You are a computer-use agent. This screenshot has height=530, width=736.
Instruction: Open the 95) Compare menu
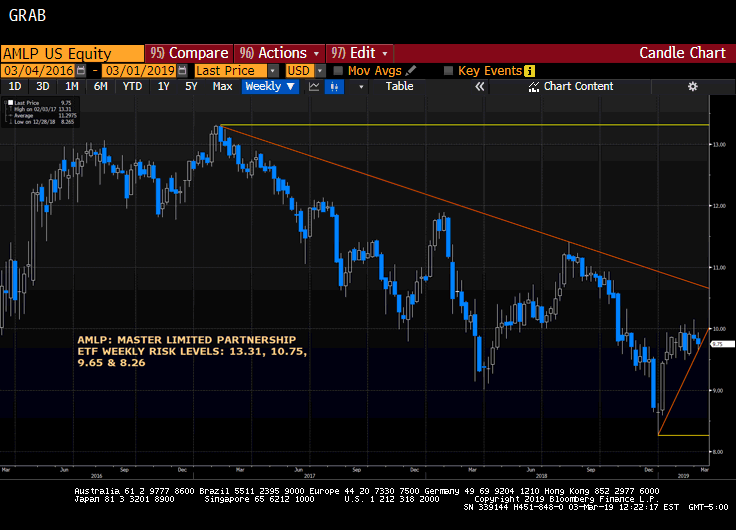(189, 53)
